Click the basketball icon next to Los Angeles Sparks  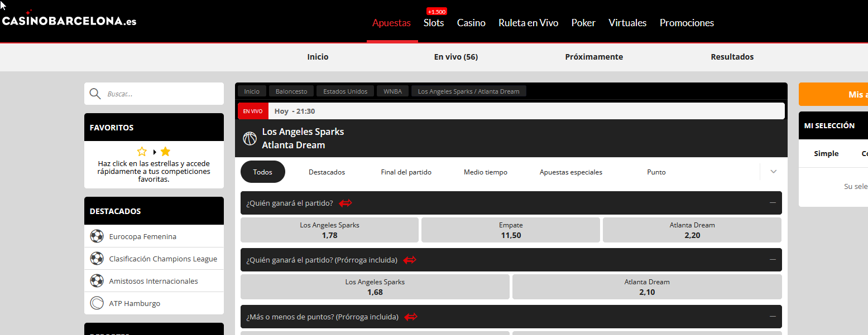pos(250,138)
